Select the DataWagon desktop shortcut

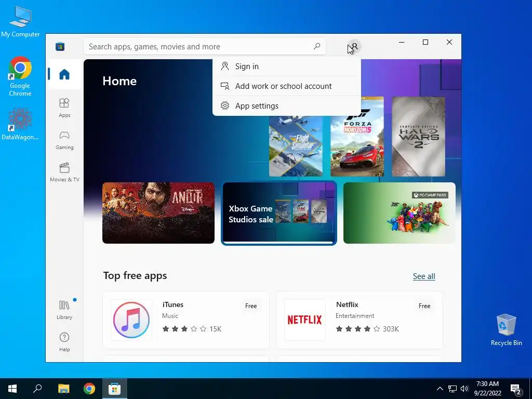coord(20,124)
